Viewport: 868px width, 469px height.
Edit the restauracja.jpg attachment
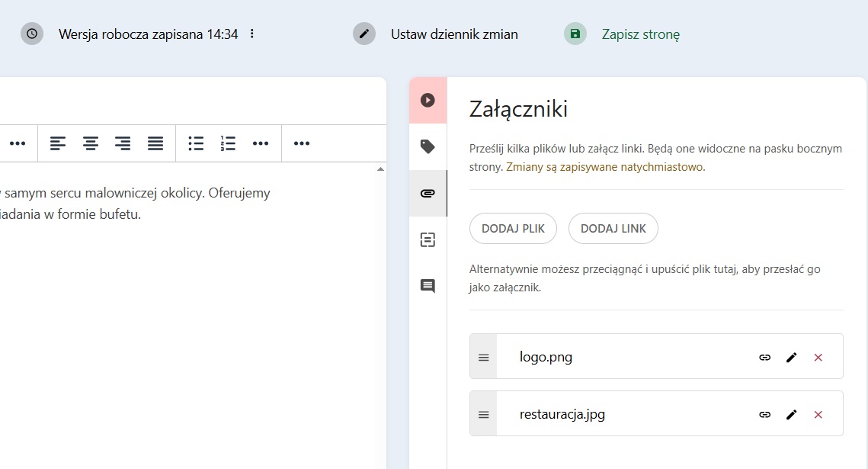click(791, 415)
